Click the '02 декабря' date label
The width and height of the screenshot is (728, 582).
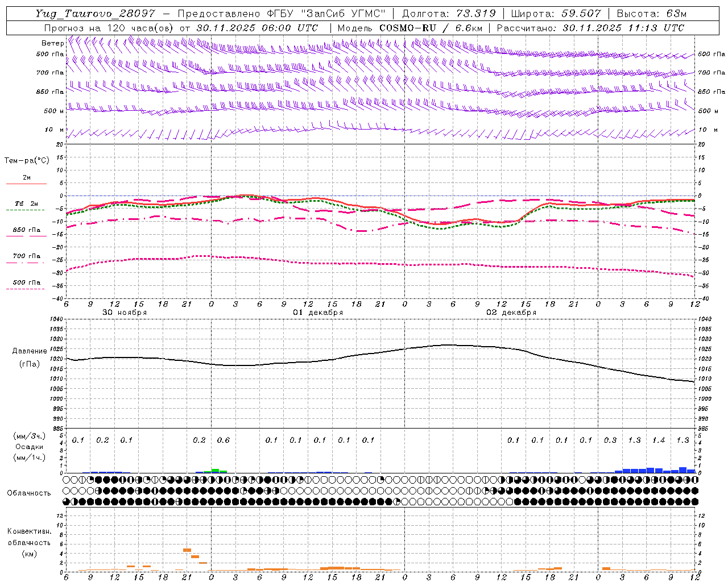[x=511, y=313]
